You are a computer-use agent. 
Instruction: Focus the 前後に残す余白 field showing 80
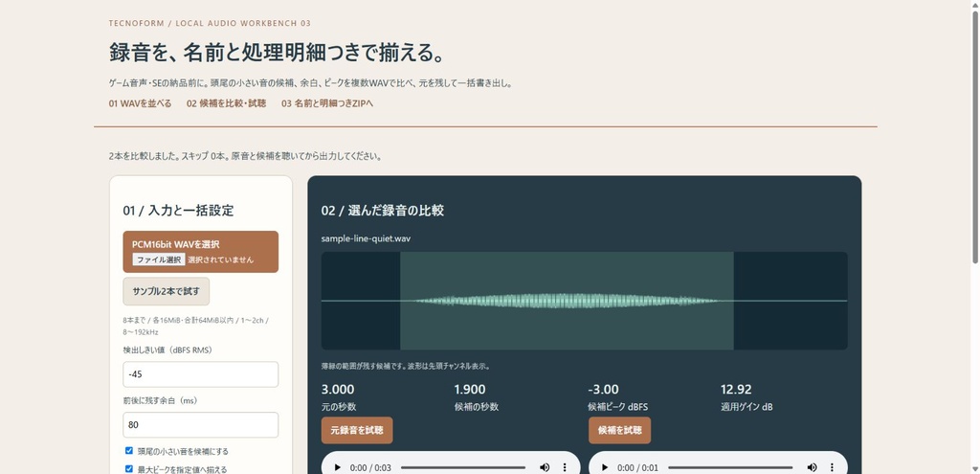point(201,424)
